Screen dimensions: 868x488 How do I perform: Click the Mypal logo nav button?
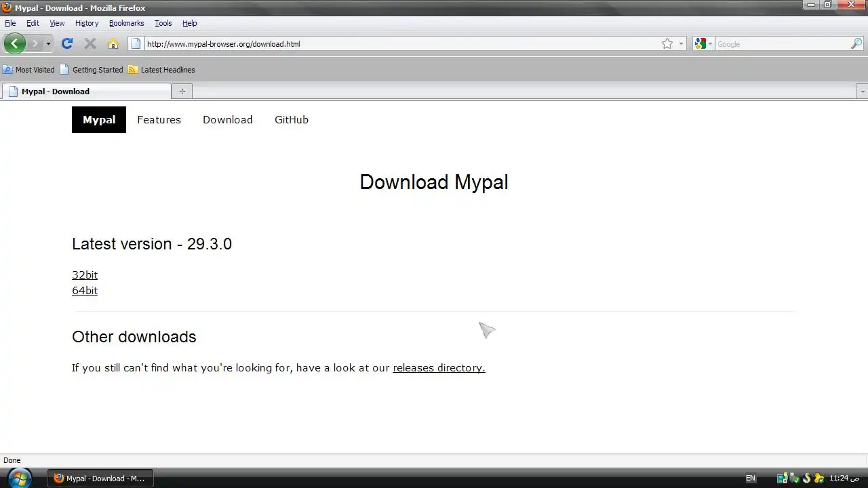99,119
